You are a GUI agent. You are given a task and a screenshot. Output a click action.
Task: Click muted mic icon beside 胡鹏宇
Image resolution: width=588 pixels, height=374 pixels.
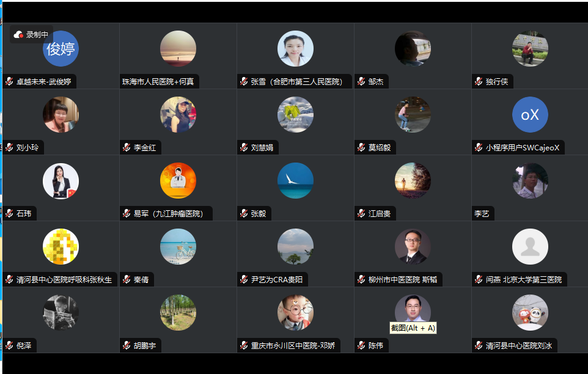point(127,345)
